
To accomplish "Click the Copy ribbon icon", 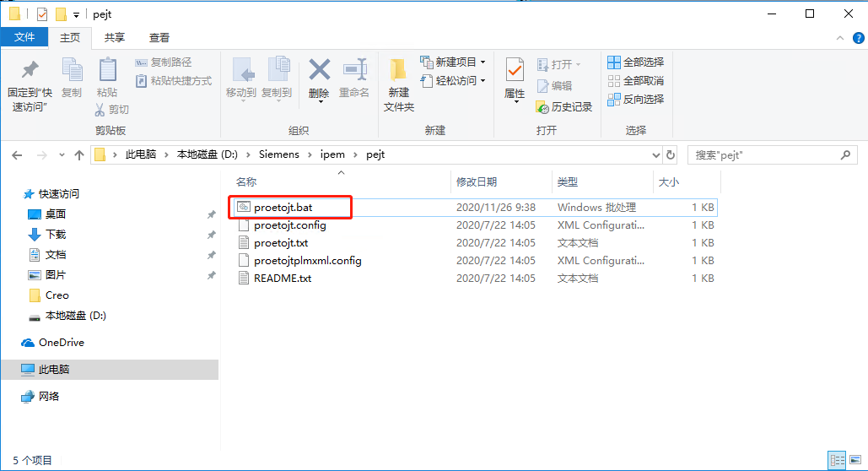I will 72,70.
